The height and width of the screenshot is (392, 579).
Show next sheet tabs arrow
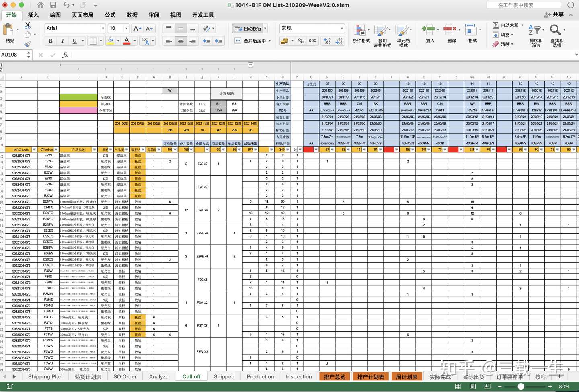coord(14,377)
